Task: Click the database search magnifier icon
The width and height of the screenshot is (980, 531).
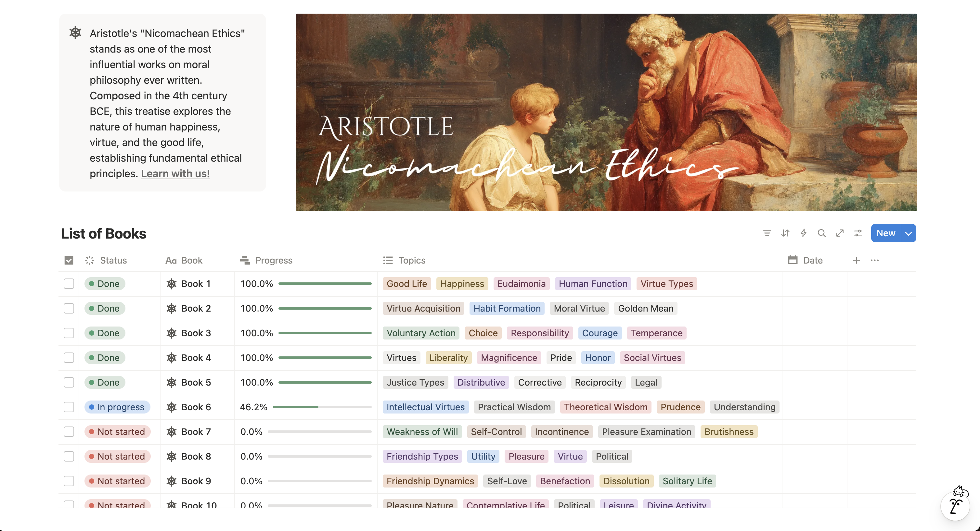Action: 822,233
